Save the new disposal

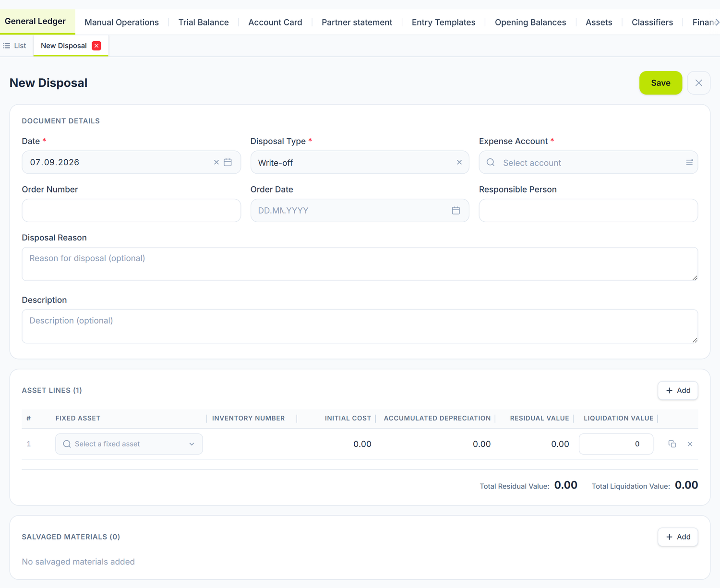(660, 83)
